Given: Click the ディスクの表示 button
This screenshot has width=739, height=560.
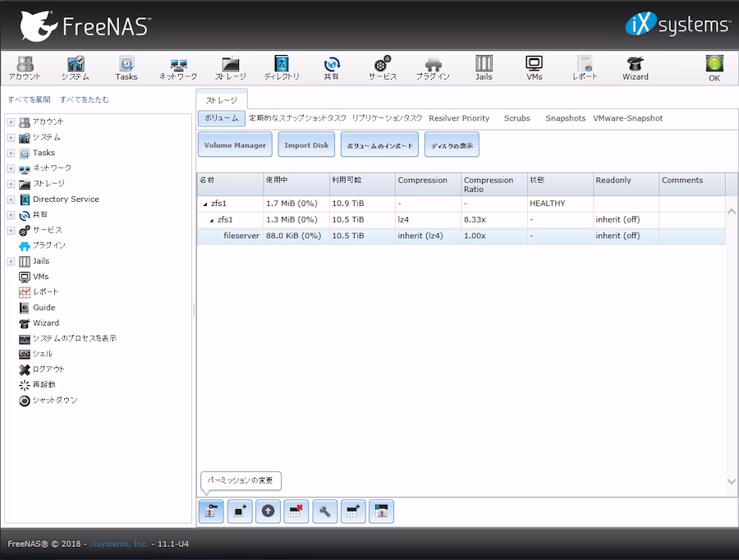Looking at the screenshot, I should [x=452, y=145].
